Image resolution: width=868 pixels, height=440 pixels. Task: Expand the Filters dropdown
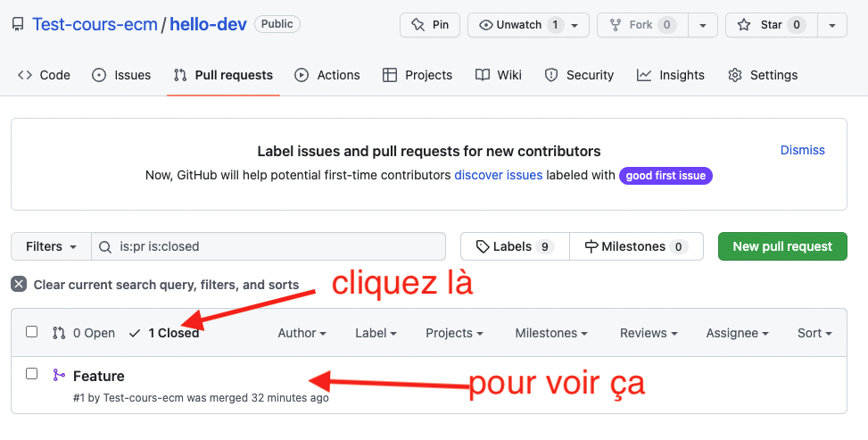click(x=51, y=246)
